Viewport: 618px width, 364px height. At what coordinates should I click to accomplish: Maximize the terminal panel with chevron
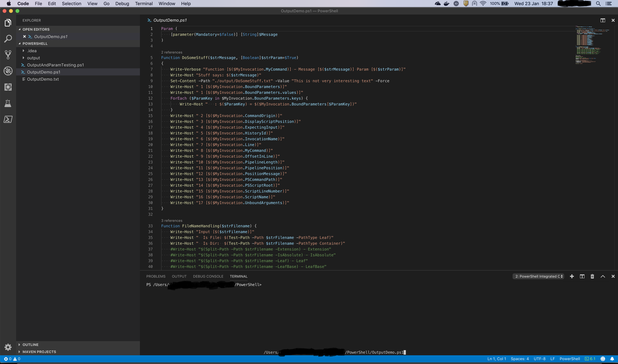pyautogui.click(x=603, y=276)
